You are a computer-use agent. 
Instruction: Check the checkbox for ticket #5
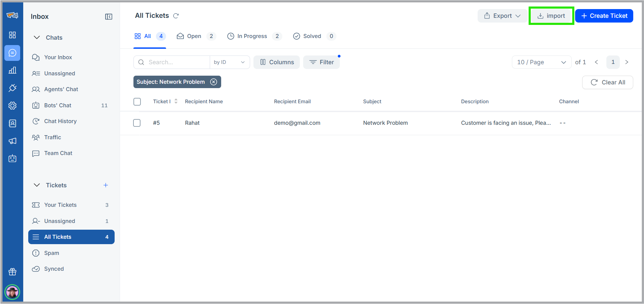click(x=137, y=123)
